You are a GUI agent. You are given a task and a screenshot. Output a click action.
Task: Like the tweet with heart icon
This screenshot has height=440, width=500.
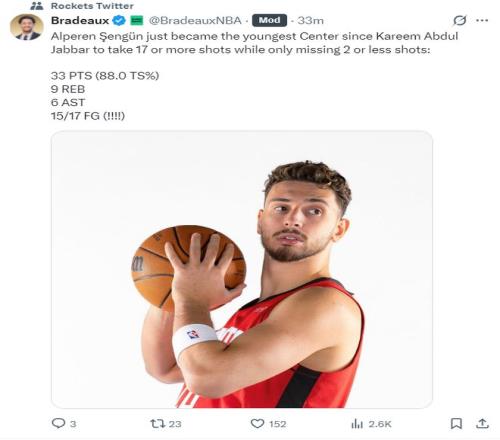pos(257,424)
